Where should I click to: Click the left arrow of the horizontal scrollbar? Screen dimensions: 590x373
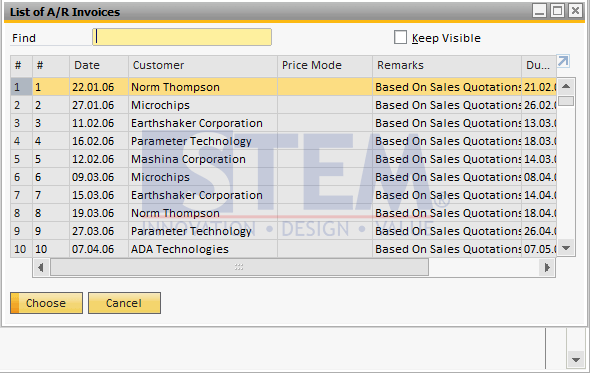coord(41,268)
